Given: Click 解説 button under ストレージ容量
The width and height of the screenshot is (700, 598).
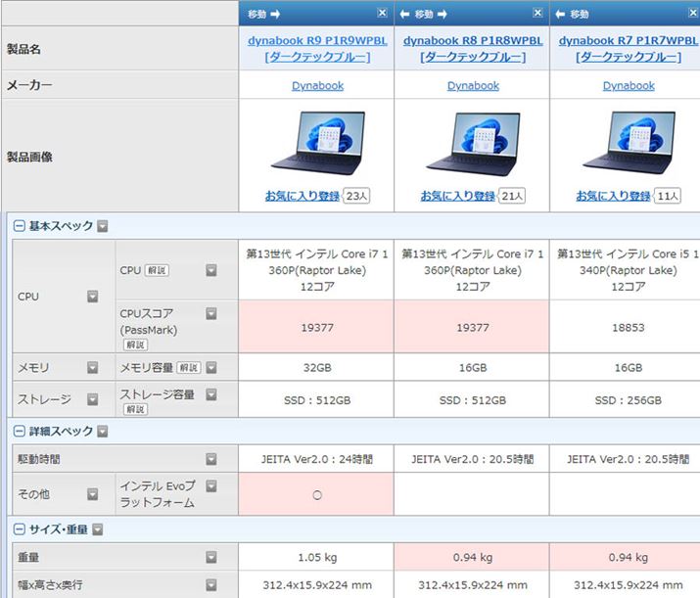Looking at the screenshot, I should pyautogui.click(x=135, y=409).
